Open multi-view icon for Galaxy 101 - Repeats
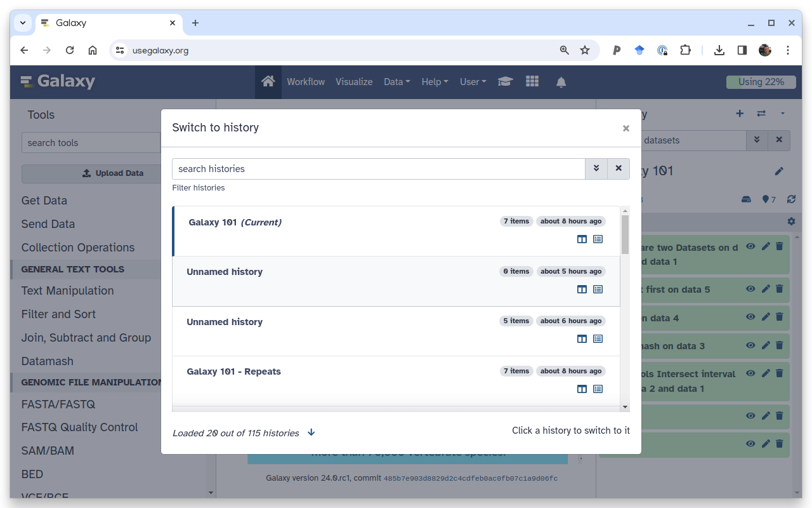The height and width of the screenshot is (508, 812). tap(582, 389)
